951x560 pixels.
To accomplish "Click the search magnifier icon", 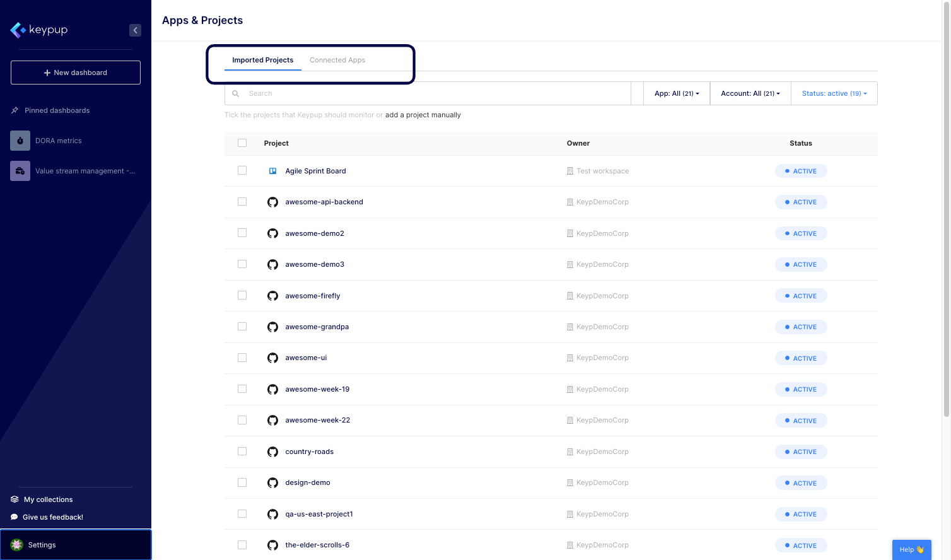I will coord(236,93).
